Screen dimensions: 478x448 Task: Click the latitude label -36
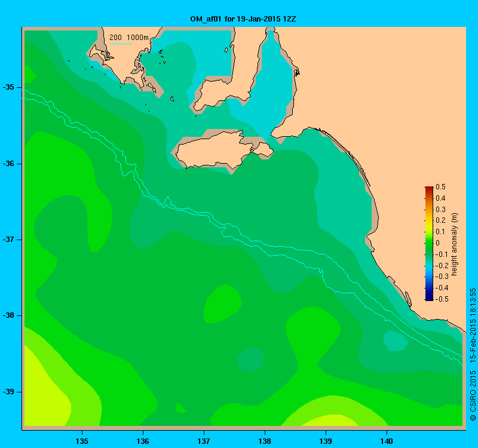tap(8, 164)
